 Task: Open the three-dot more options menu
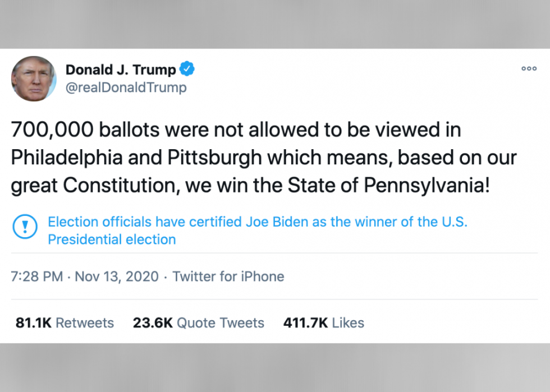point(529,69)
